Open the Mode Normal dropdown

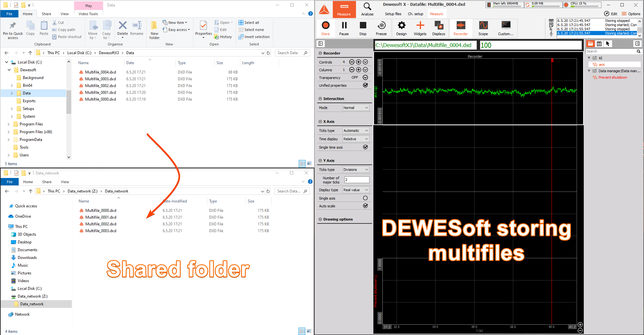click(x=356, y=108)
